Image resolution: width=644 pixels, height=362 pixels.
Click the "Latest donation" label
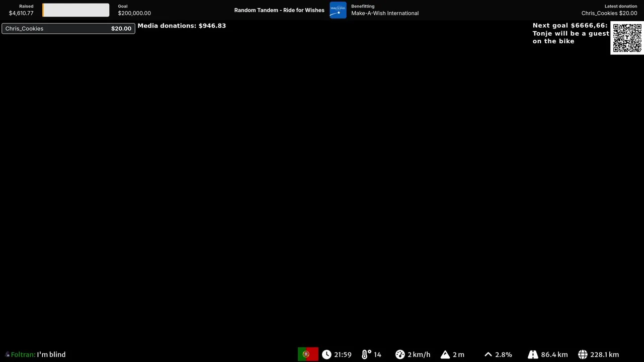click(x=621, y=6)
